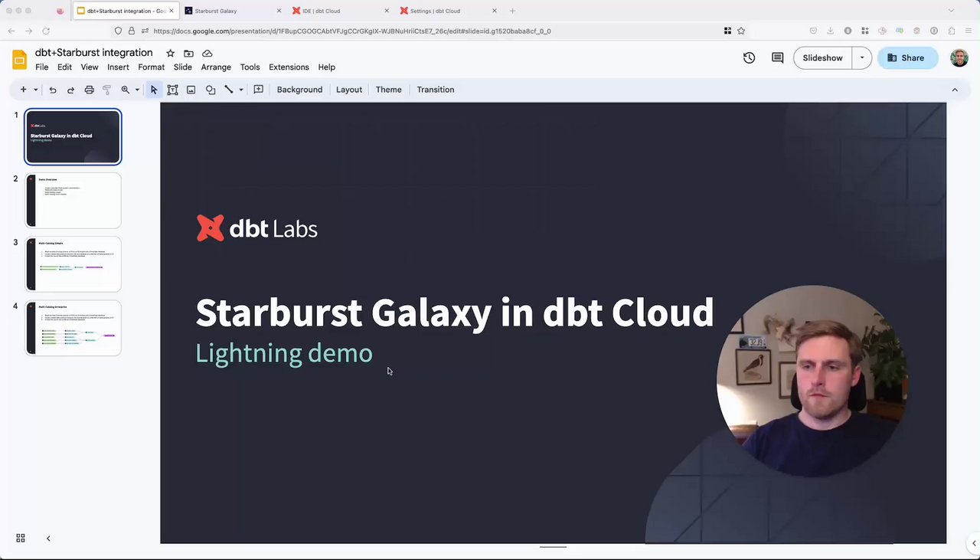Open the Line type dropdown arrow

(x=241, y=90)
